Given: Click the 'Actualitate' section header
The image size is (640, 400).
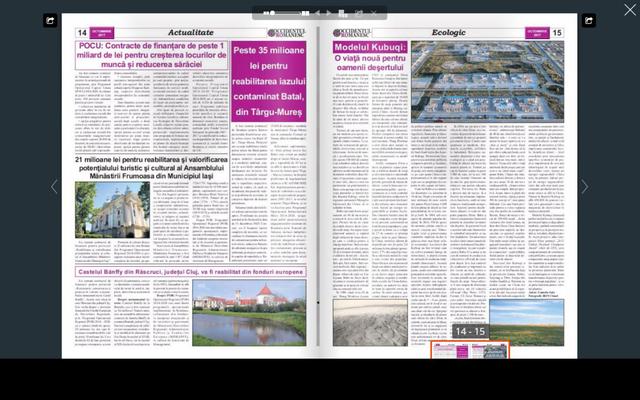Looking at the screenshot, I should 191,33.
